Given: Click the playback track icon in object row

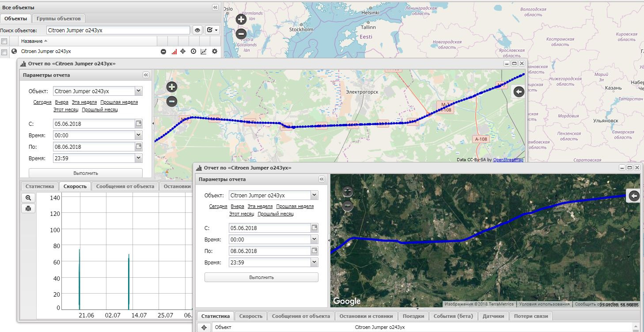Looking at the screenshot, I should tap(193, 52).
